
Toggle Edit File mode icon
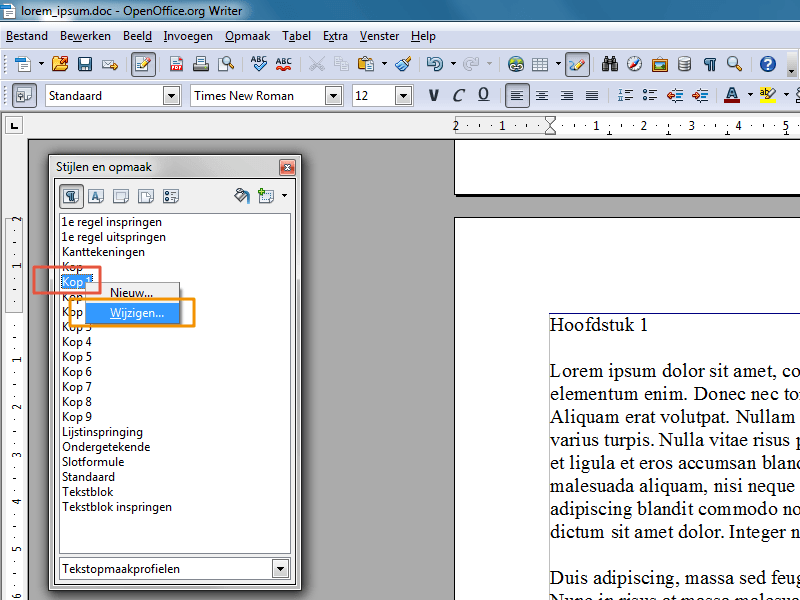pyautogui.click(x=143, y=64)
